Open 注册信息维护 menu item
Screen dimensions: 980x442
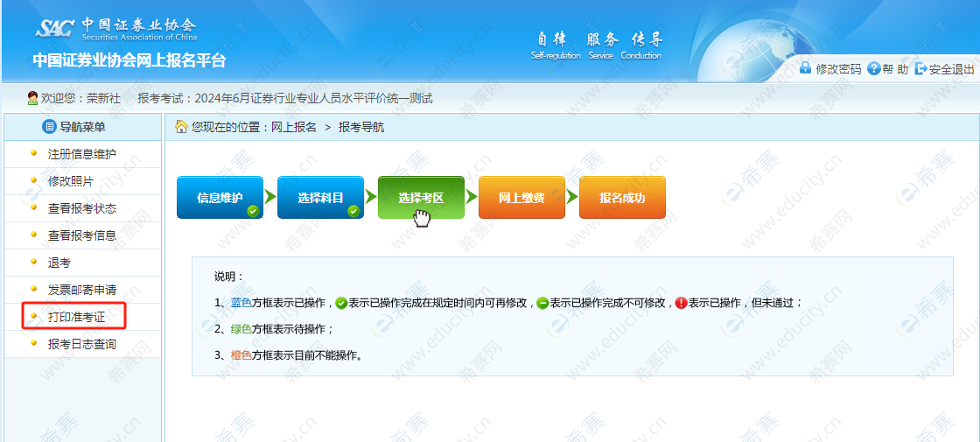click(82, 154)
